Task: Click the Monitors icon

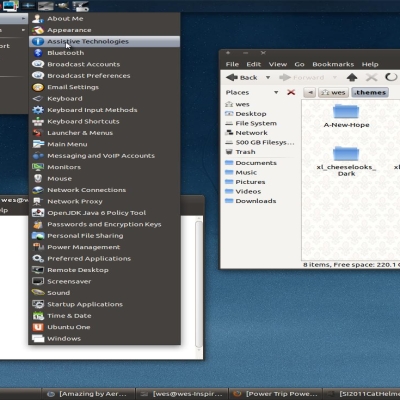Action: 38,167
